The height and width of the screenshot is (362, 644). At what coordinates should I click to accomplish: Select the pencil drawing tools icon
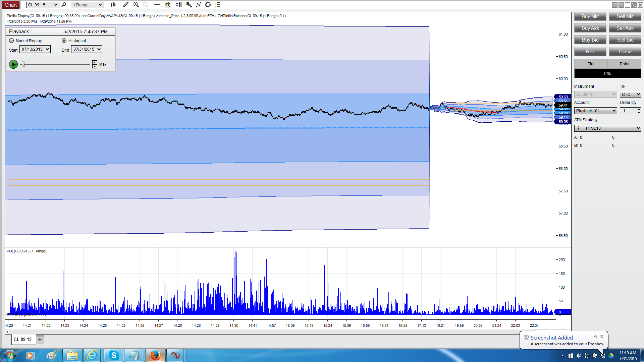(125, 5)
